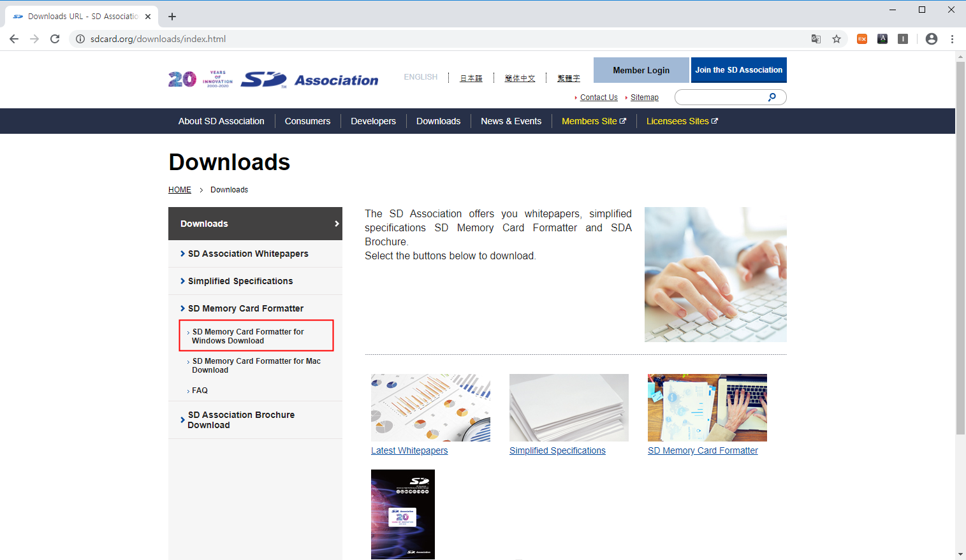The width and height of the screenshot is (966, 560).
Task: Open SD Association Brochure Download item
Action: [x=255, y=420]
